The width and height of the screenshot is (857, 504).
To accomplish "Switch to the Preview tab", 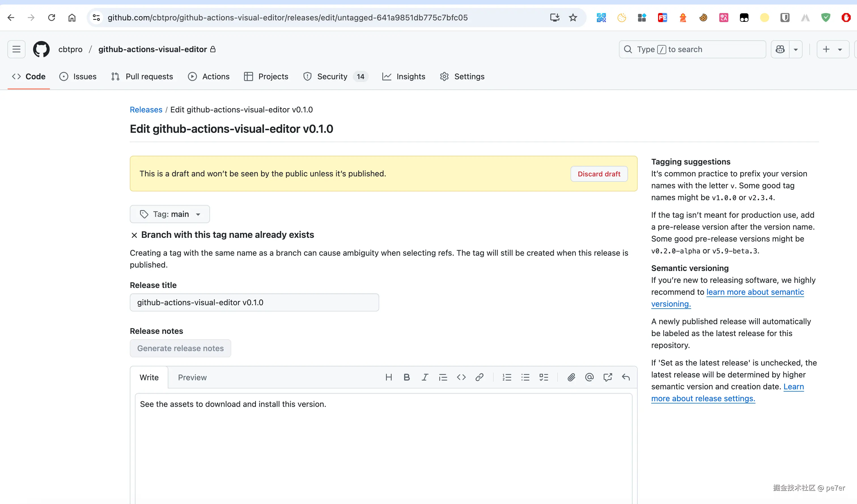I will pos(192,377).
